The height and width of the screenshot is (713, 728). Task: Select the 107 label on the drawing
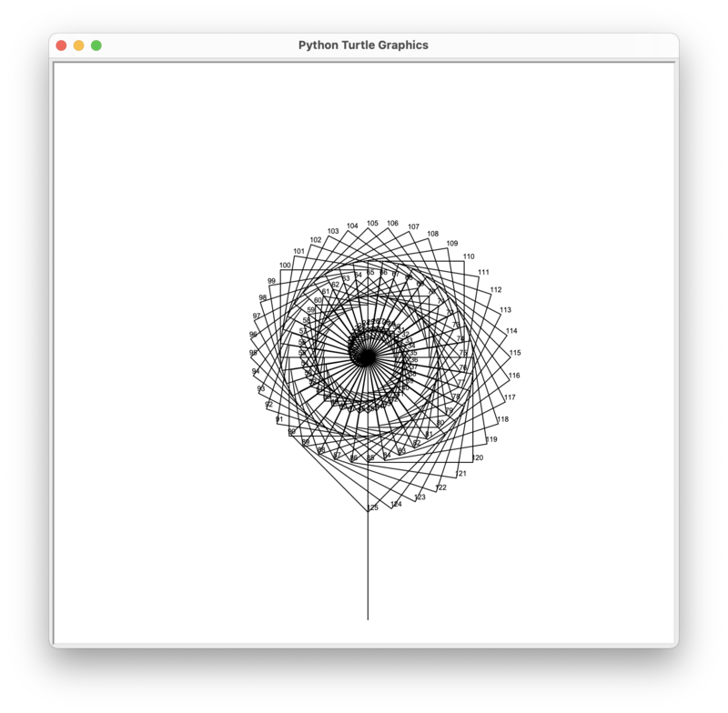pos(414,226)
